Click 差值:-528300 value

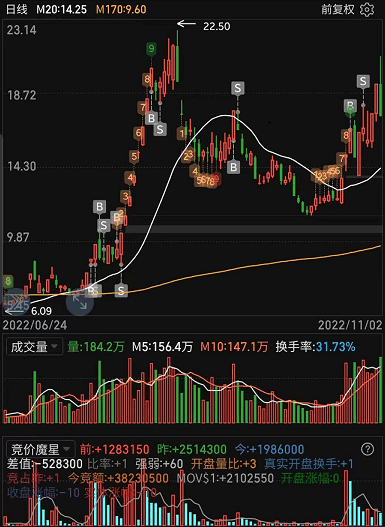(x=45, y=464)
